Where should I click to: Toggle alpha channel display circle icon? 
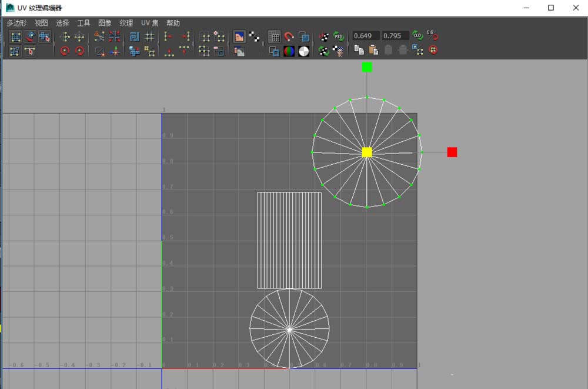click(x=303, y=51)
